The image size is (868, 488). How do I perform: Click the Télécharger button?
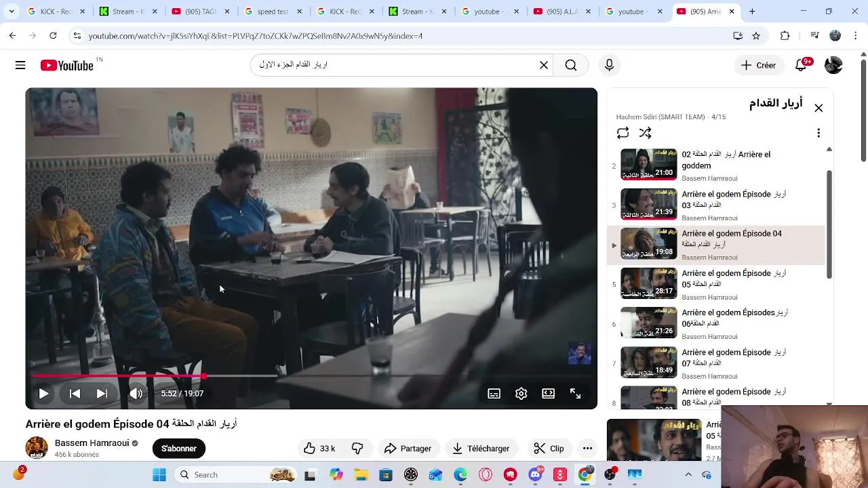481,449
